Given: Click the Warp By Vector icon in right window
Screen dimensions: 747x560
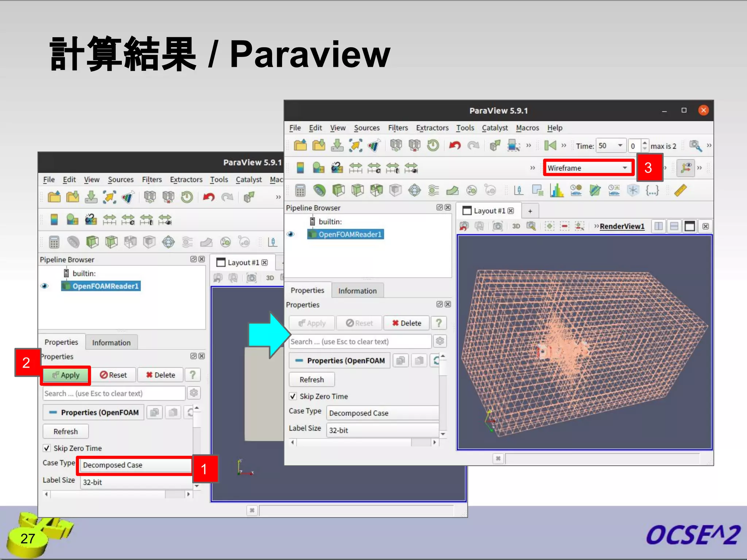Looking at the screenshot, I should click(x=452, y=190).
